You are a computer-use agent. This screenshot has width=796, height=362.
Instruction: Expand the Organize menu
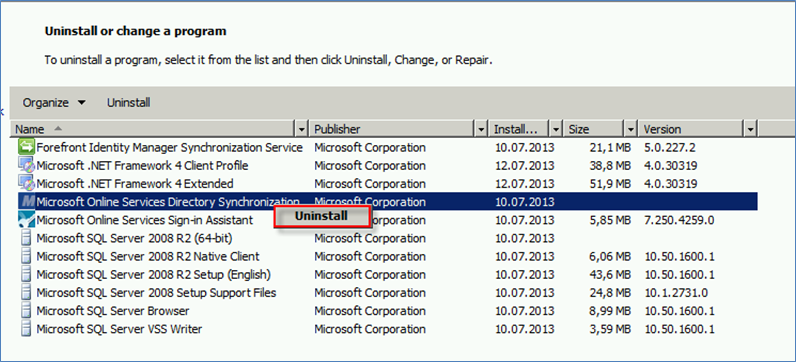click(x=54, y=103)
